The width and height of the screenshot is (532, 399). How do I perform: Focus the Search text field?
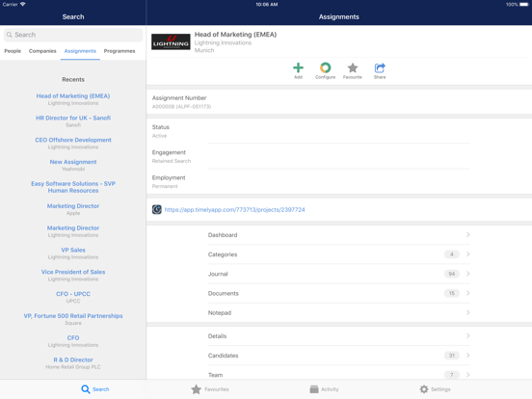73,35
